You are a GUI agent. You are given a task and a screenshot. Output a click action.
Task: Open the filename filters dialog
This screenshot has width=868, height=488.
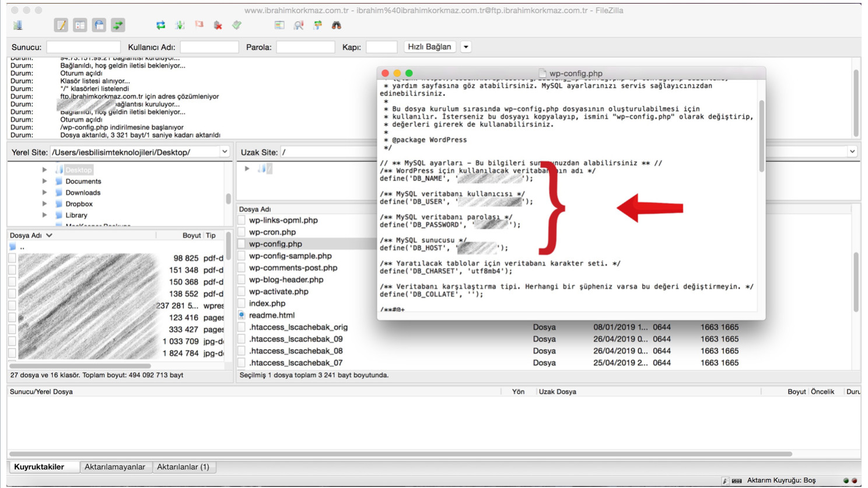[x=279, y=25]
